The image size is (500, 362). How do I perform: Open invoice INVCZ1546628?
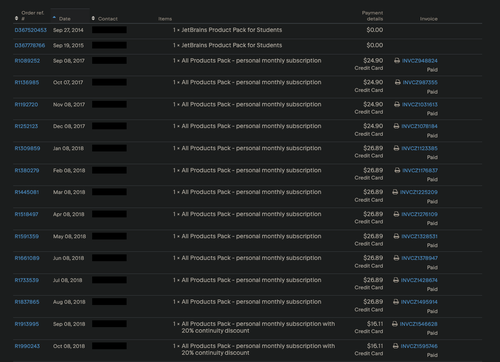point(418,324)
